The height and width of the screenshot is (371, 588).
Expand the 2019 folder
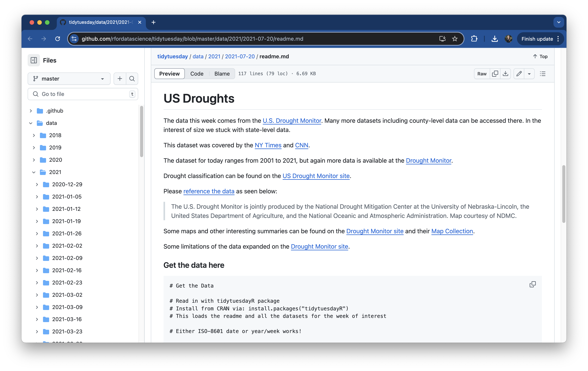(x=34, y=148)
